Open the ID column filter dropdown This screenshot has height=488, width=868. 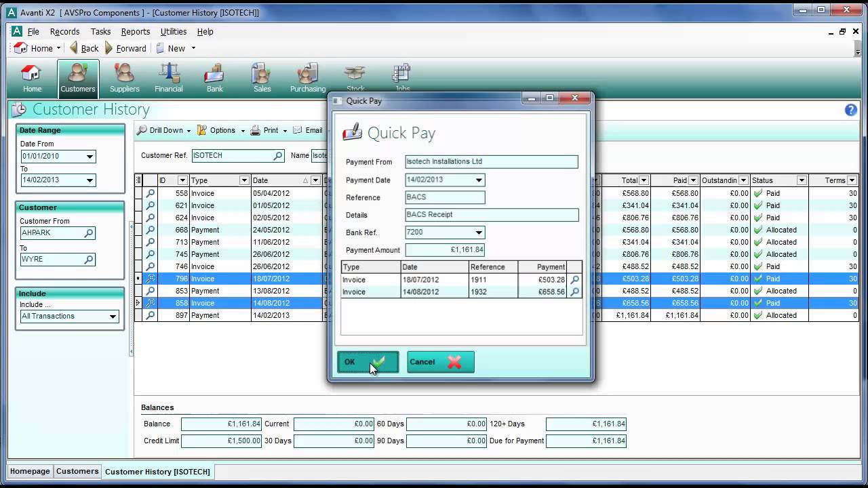point(182,180)
